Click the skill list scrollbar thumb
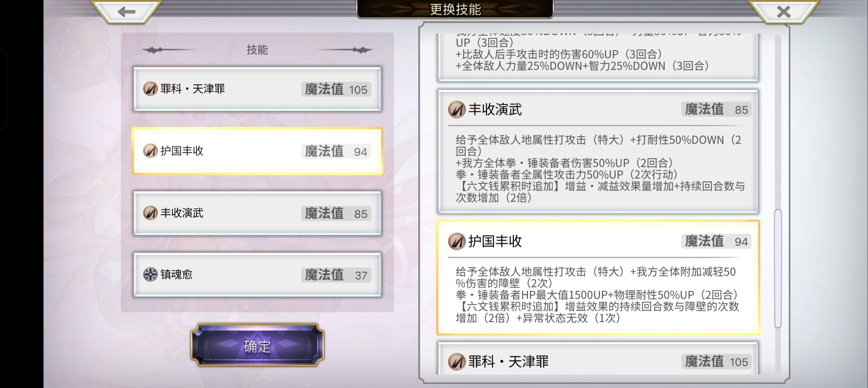 pyautogui.click(x=778, y=268)
